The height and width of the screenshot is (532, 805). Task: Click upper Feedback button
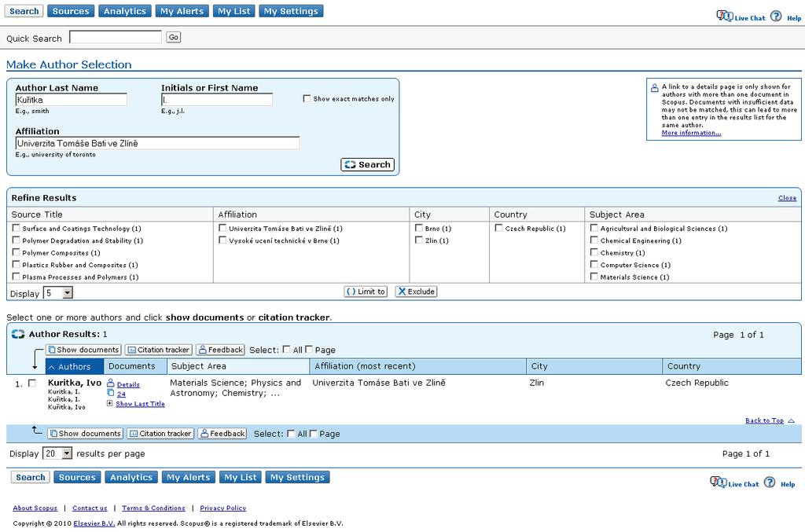220,350
